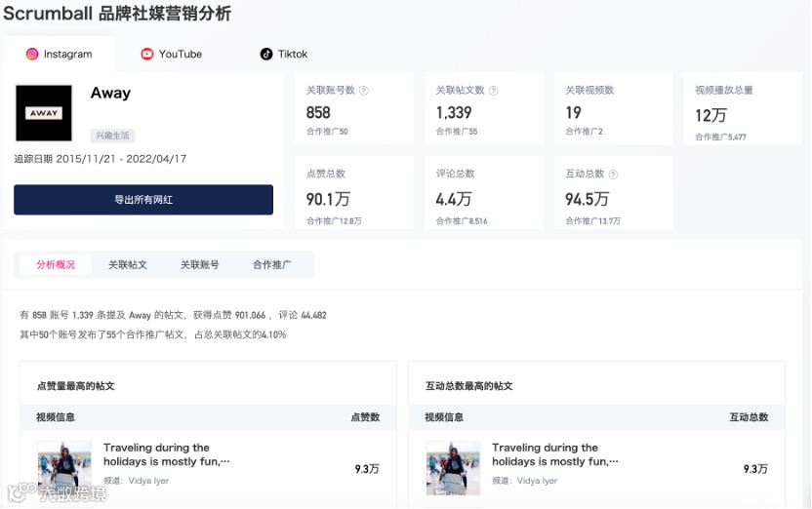Click help icon beside 关联帖文数
812x509 pixels.
pyautogui.click(x=494, y=91)
